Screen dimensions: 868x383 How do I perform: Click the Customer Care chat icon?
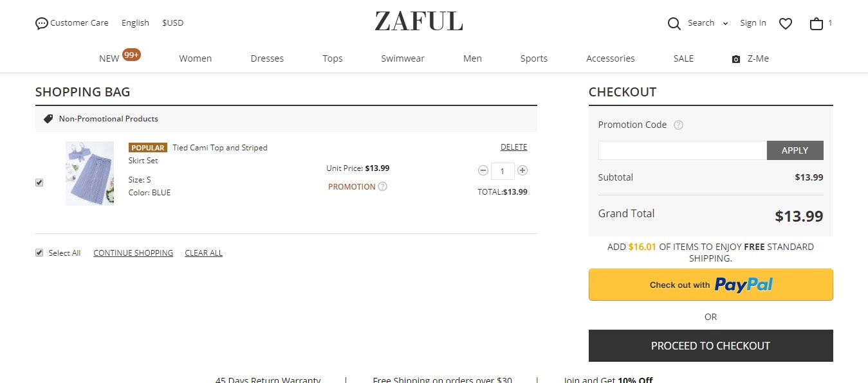42,23
